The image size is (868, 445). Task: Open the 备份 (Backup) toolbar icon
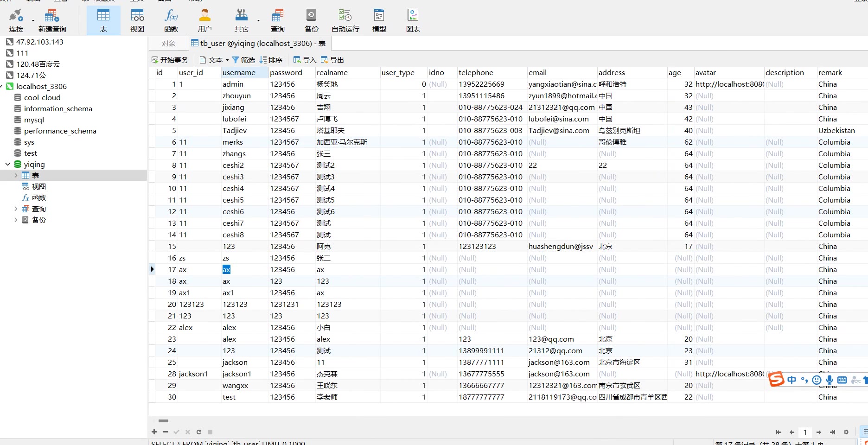311,20
